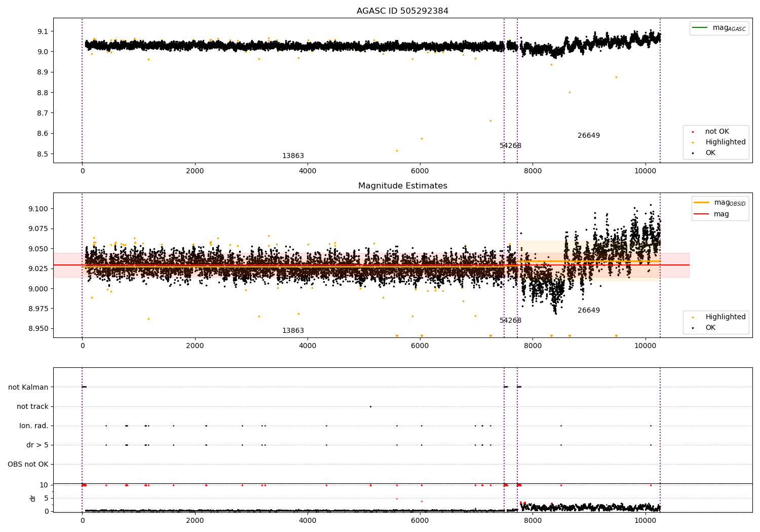This screenshot has width=760, height=532.
Task: Click y-axis tick '8.950' on middle plot
Action: click(x=39, y=328)
